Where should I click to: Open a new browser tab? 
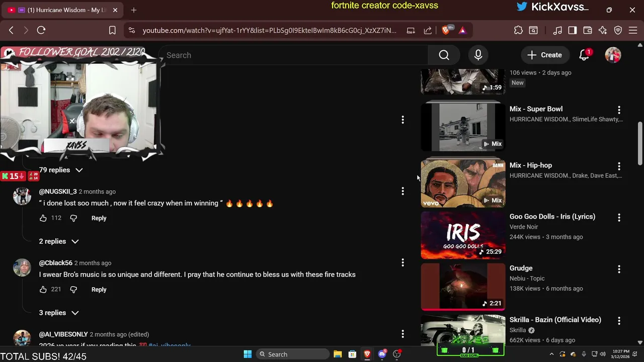tap(134, 10)
